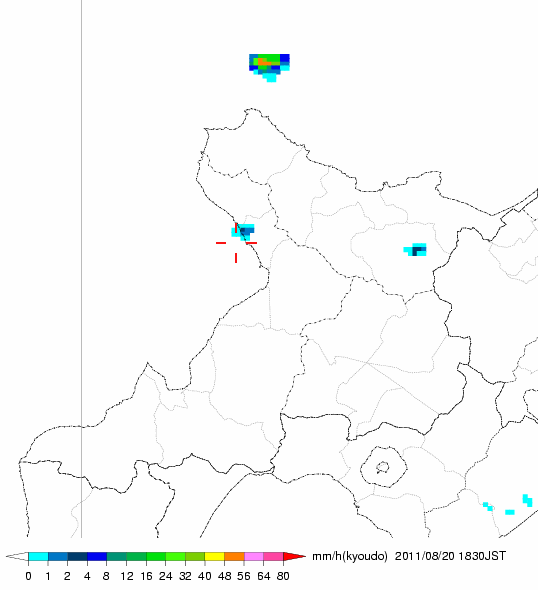Pick the bright green 16–24 mm/h swatch
538x590 pixels.
[x=156, y=557]
